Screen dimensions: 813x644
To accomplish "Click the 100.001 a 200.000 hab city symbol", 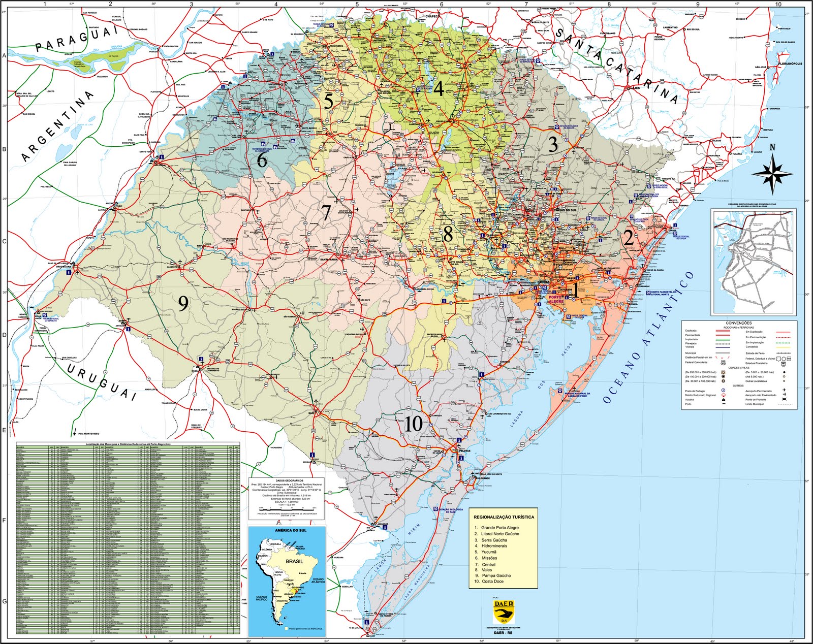I will [x=723, y=376].
